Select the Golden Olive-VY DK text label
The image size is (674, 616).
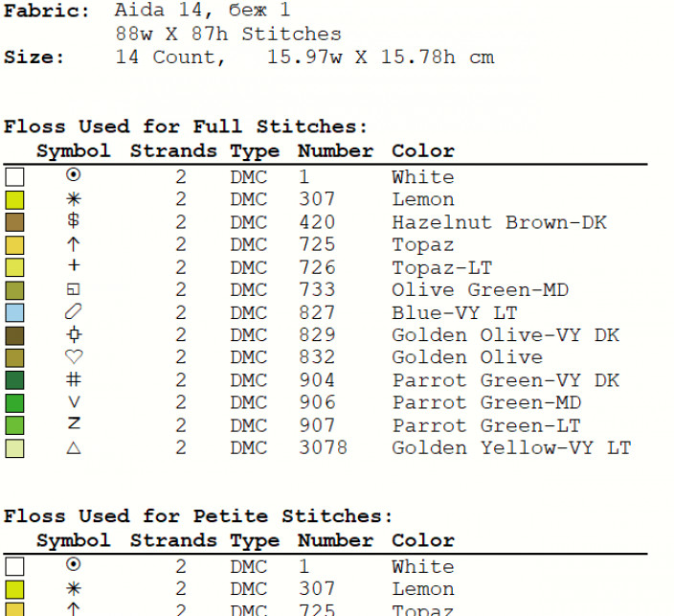click(505, 335)
